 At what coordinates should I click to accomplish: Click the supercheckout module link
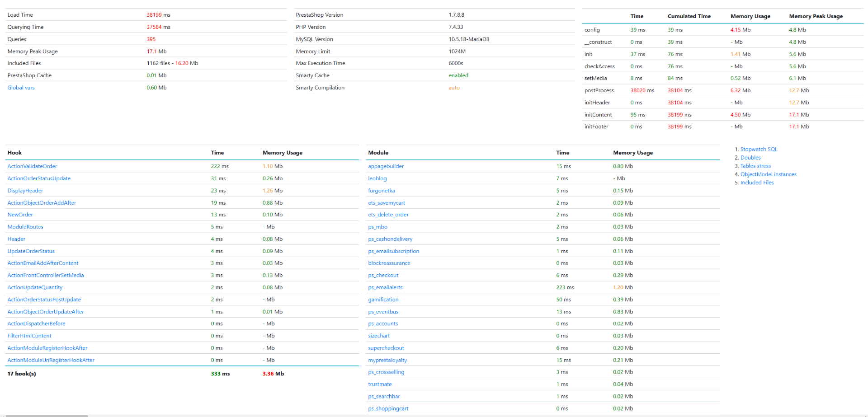(x=386, y=348)
